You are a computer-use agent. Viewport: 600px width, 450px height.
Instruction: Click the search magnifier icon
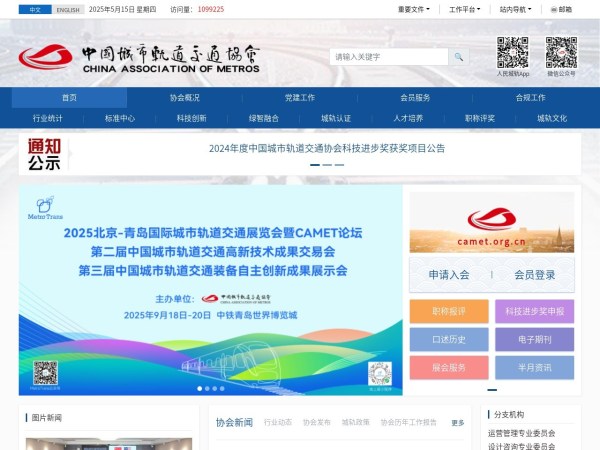pos(458,57)
